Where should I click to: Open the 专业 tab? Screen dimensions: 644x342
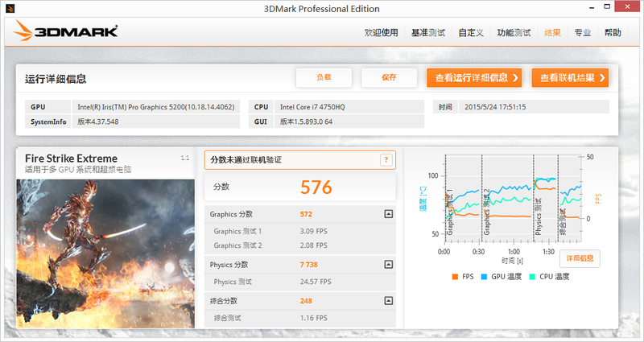(582, 32)
